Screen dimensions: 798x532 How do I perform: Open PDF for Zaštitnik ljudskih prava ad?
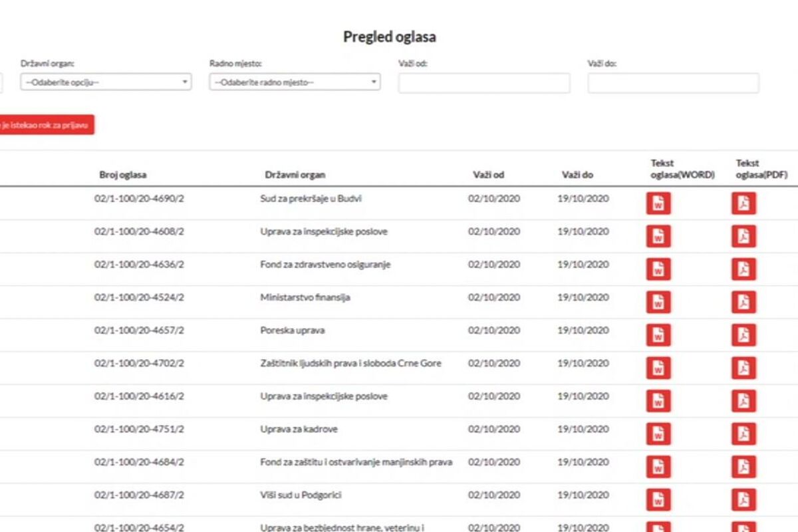[743, 368]
